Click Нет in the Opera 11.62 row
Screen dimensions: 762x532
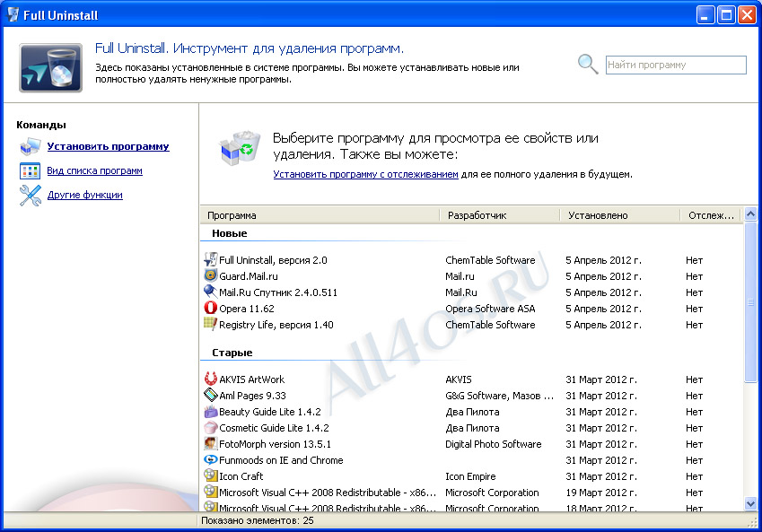point(694,309)
